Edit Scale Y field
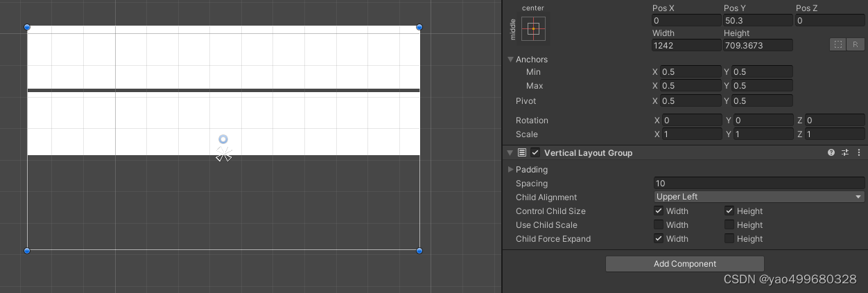 pos(763,134)
